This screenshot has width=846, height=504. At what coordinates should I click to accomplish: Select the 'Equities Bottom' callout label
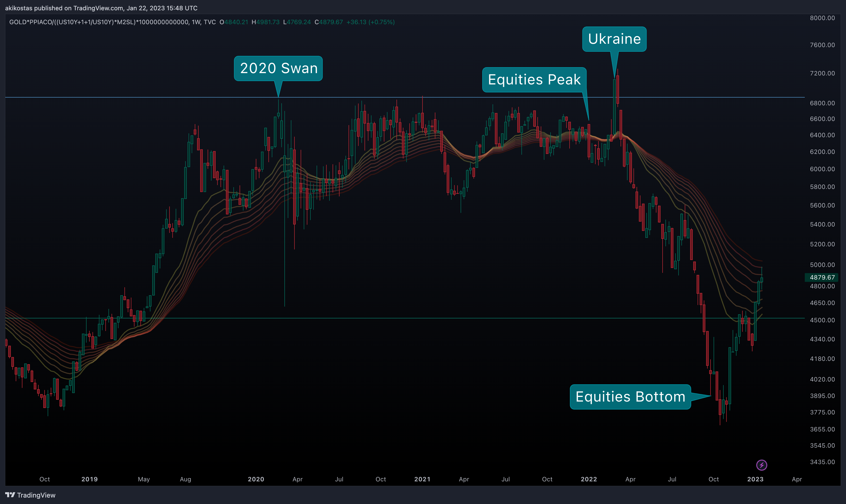(x=630, y=397)
